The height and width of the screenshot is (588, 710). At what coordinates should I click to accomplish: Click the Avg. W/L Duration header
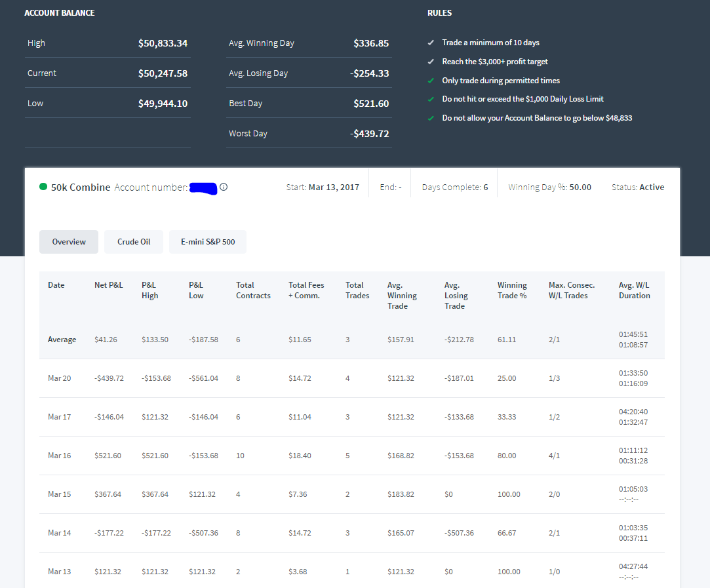[635, 290]
